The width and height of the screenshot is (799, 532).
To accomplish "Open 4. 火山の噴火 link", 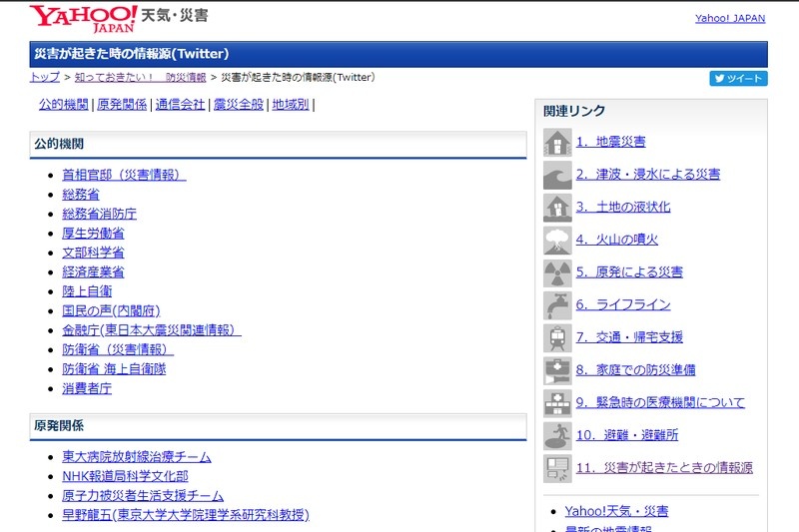I will 617,240.
